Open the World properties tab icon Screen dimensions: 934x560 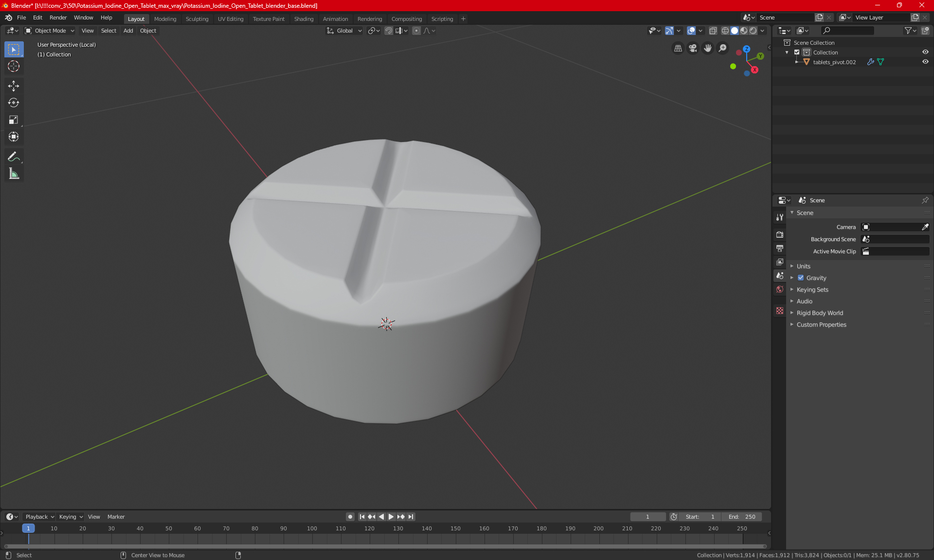780,289
